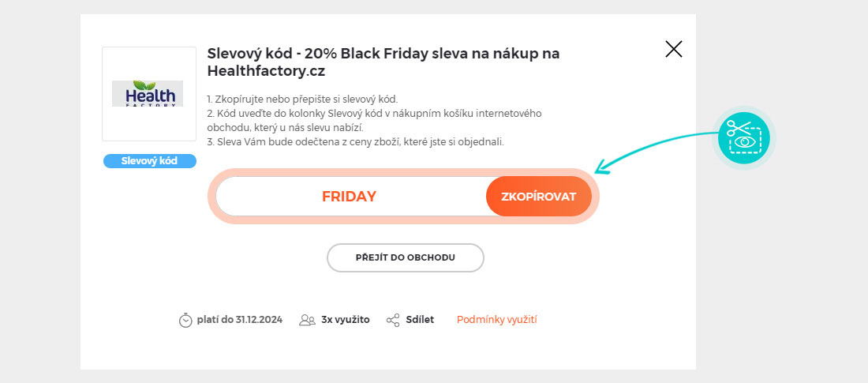
Task: Click the teal scissors coupon icon
Action: tap(744, 138)
